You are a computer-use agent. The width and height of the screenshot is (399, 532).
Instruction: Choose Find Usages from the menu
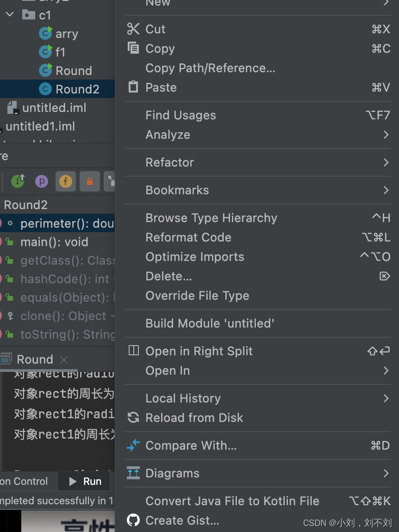(181, 115)
